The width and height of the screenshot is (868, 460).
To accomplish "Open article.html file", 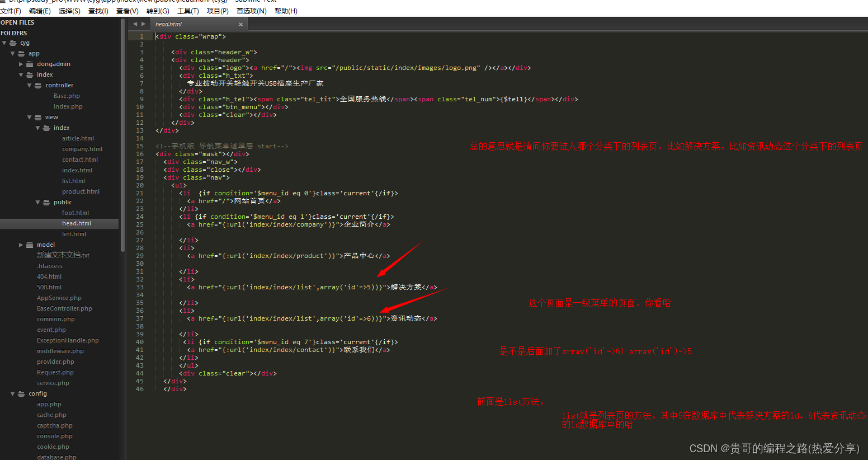I will (x=78, y=139).
